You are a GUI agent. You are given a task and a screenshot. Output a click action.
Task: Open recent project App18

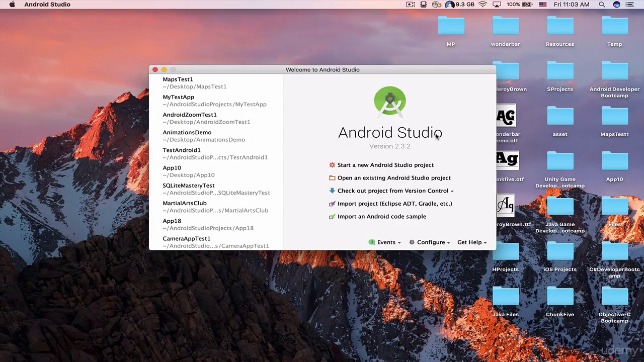[216, 224]
